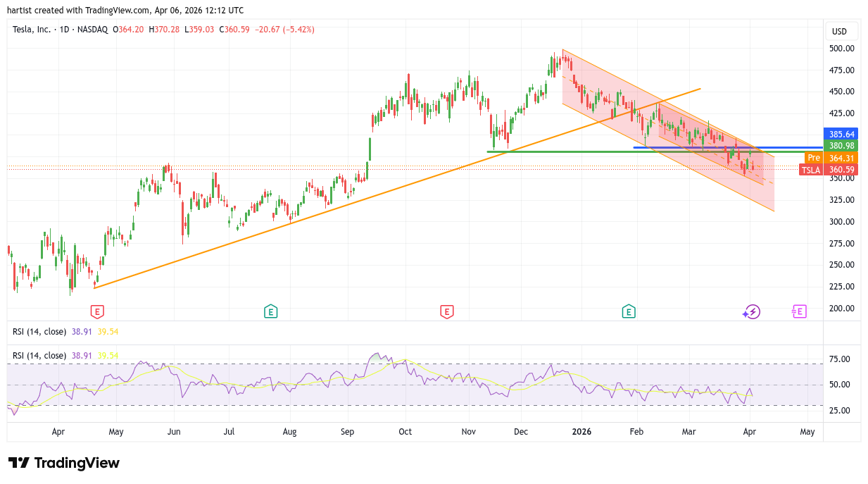Click the red earnings marker near April

[x=97, y=311]
